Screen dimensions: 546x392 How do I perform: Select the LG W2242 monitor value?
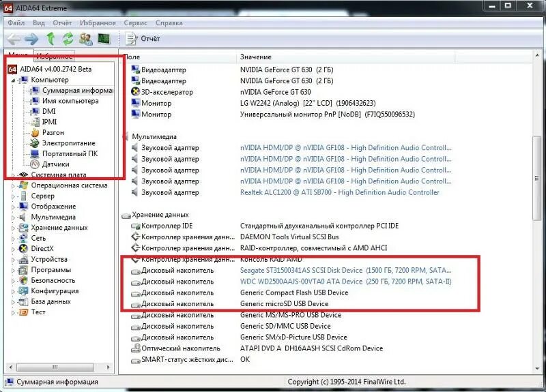(308, 104)
